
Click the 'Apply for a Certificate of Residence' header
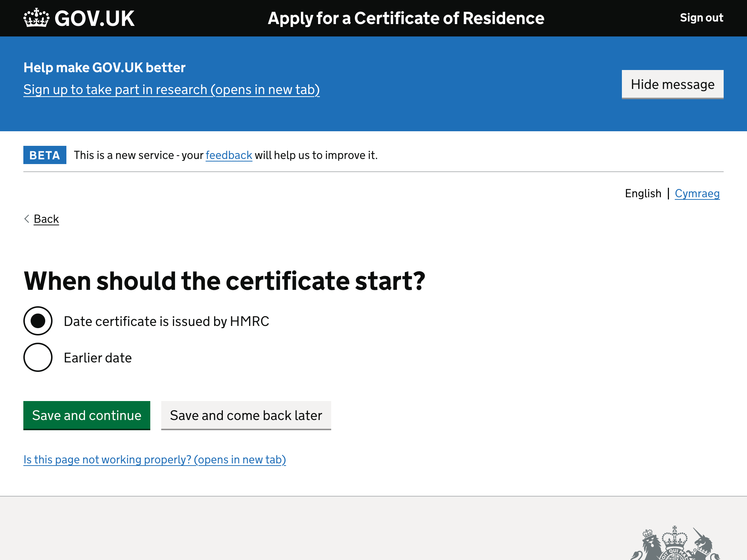[406, 18]
